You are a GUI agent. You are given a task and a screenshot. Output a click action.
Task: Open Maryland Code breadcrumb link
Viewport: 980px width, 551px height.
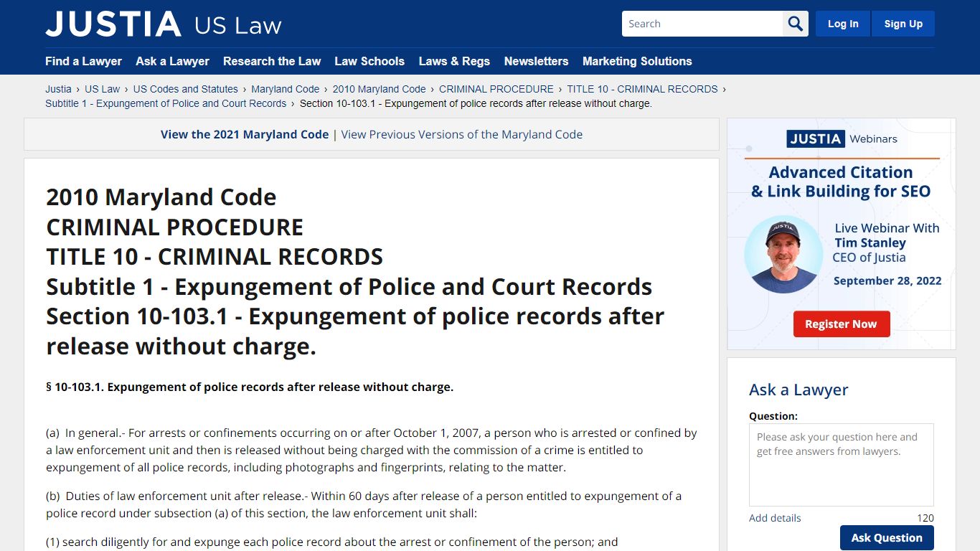coord(285,89)
